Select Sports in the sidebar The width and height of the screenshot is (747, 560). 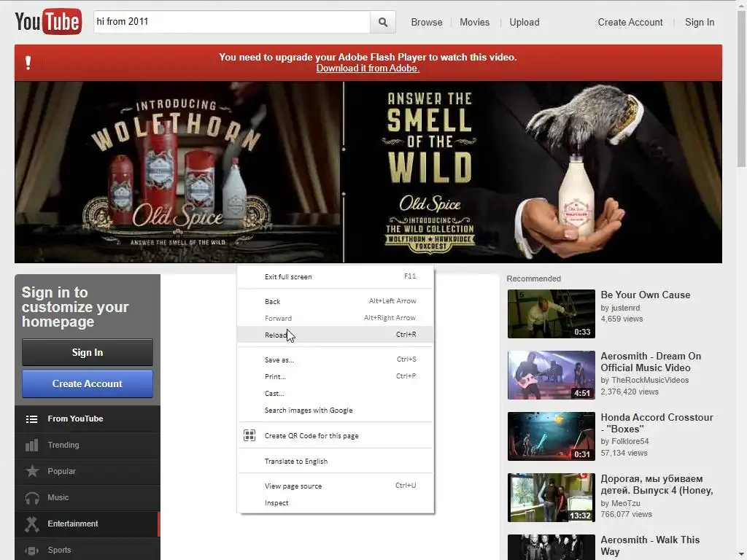tap(88, 549)
